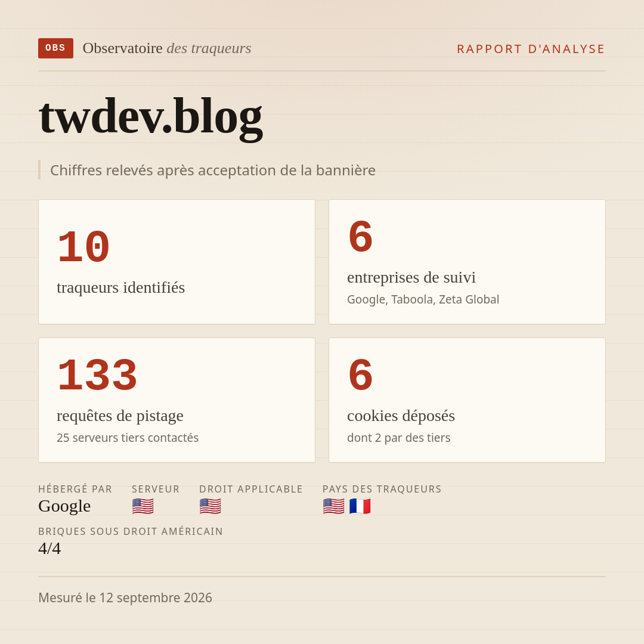Click the 'requêtes de pistage' label

[120, 416]
